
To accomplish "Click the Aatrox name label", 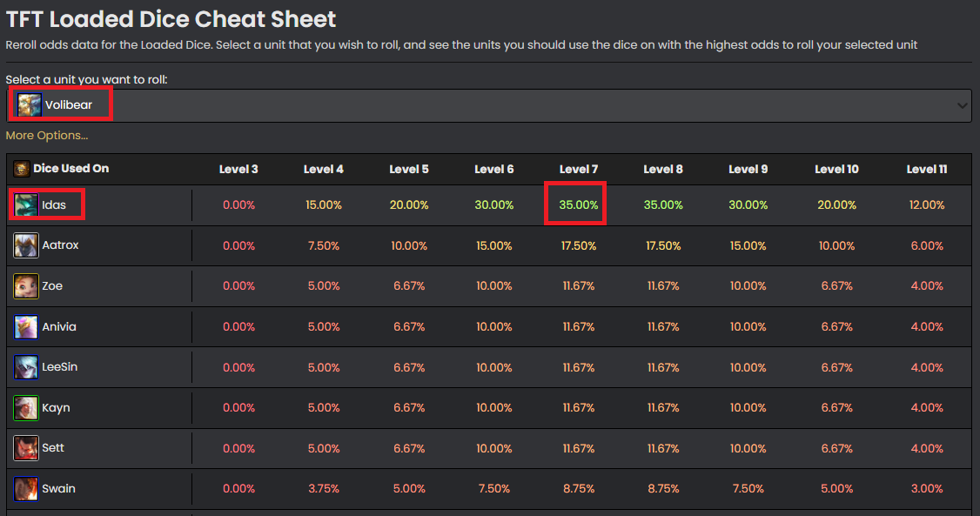I will (x=60, y=245).
